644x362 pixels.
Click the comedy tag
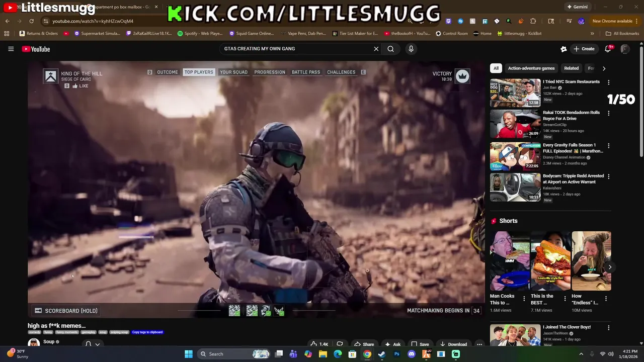(x=35, y=332)
